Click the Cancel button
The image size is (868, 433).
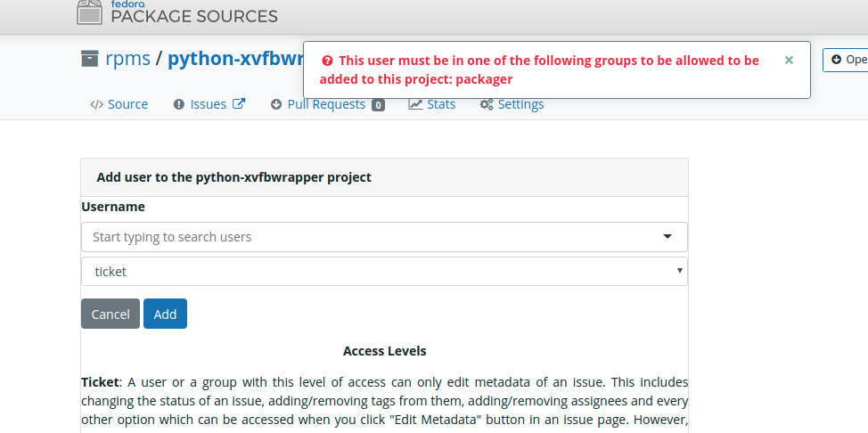click(x=111, y=314)
